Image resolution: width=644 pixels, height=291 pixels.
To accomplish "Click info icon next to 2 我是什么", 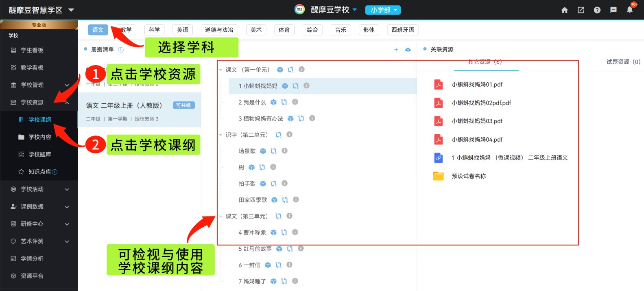I will click(x=295, y=102).
